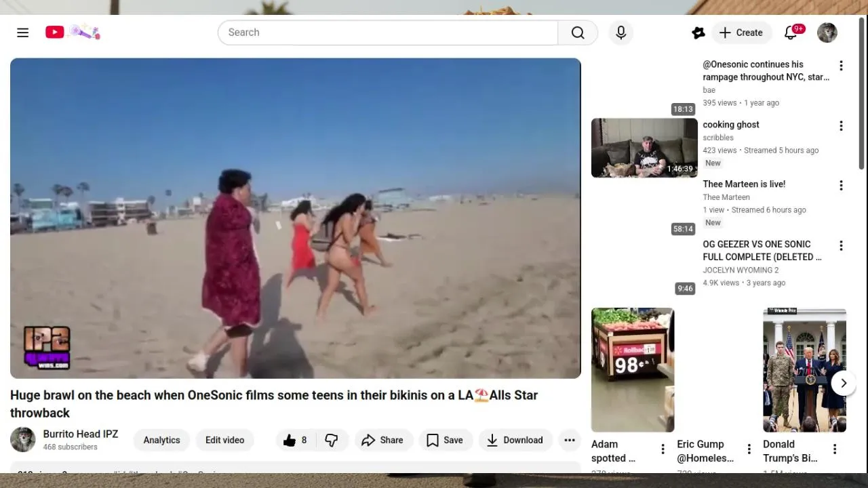Open 'Thee Marteen is live!' title
868x488 pixels.
[744, 184]
